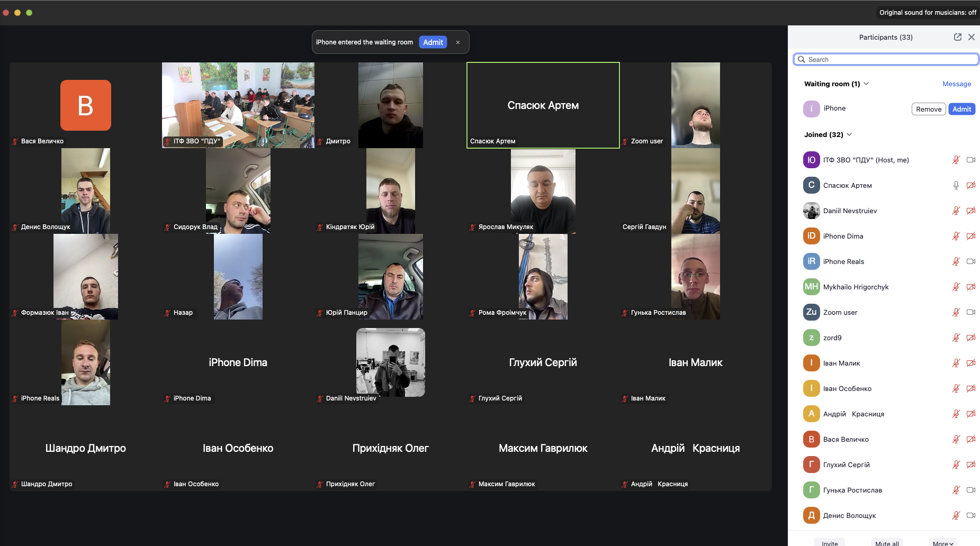Click the Message link for waiting room
980x546 pixels.
956,84
